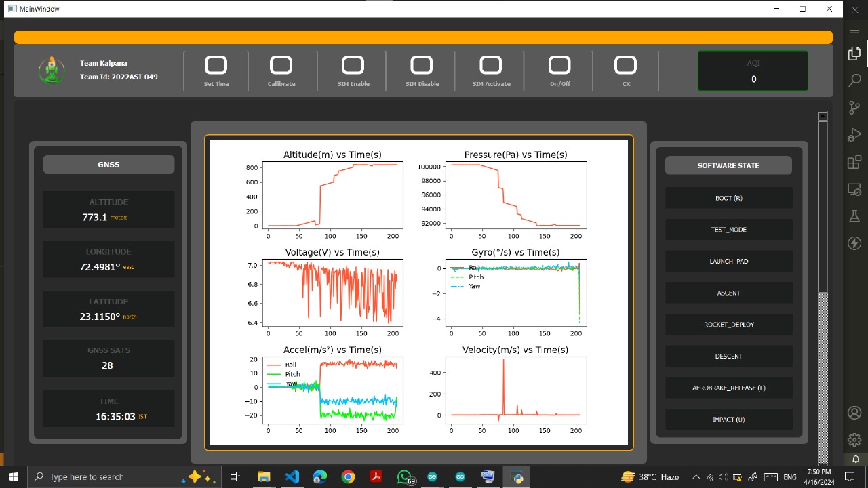This screenshot has height=488, width=868.
Task: Click the vertical scrollbar up arrow
Action: [x=823, y=117]
